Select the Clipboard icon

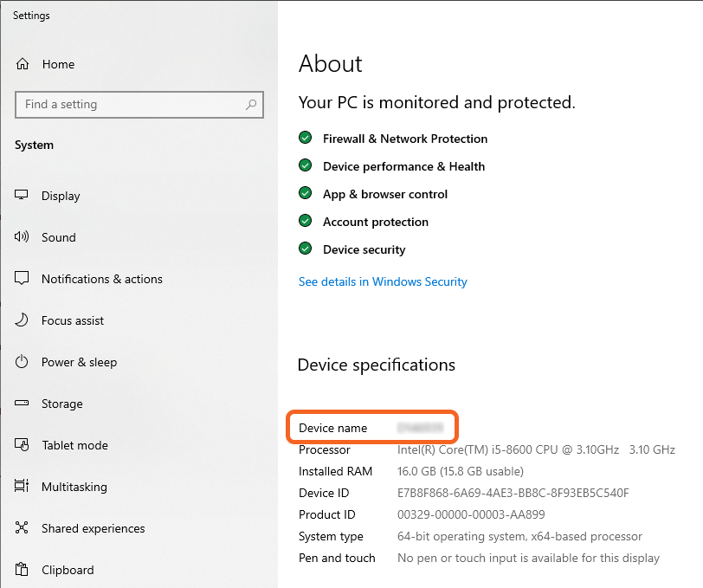tap(23, 570)
